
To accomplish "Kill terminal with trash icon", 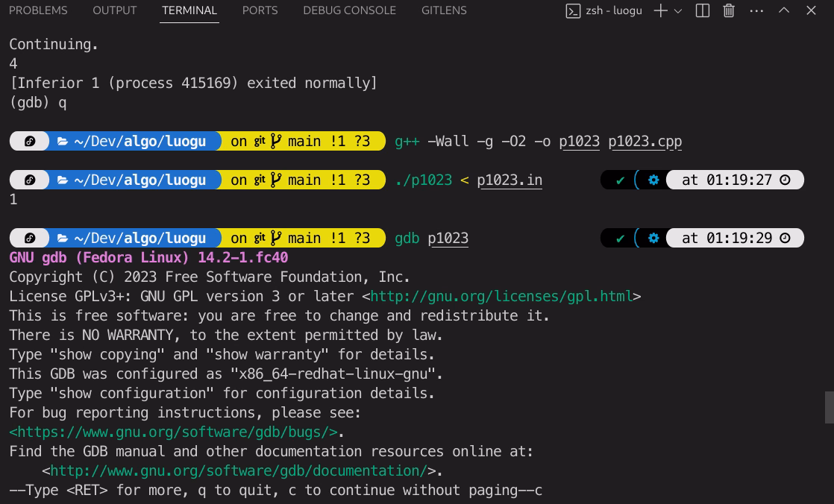I will (729, 10).
